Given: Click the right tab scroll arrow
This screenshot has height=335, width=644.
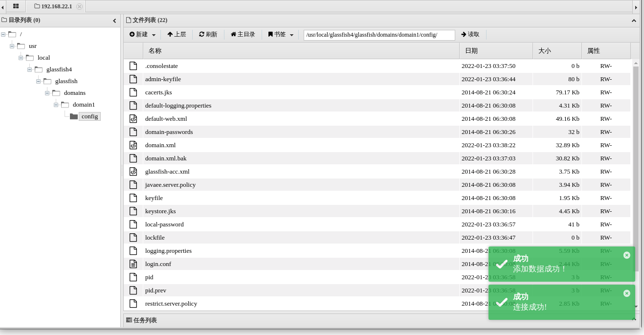Looking at the screenshot, I should click(636, 7).
